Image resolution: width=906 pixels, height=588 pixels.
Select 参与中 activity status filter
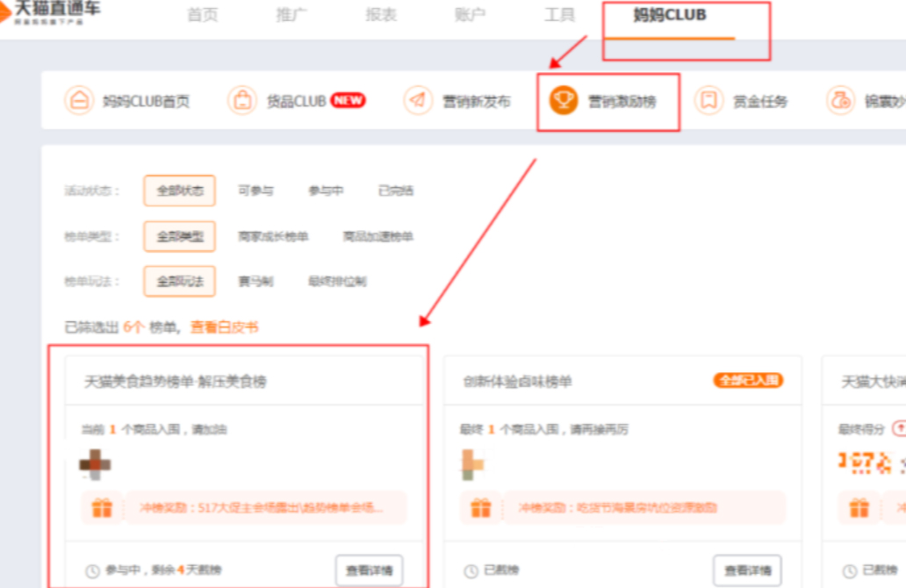(x=326, y=190)
